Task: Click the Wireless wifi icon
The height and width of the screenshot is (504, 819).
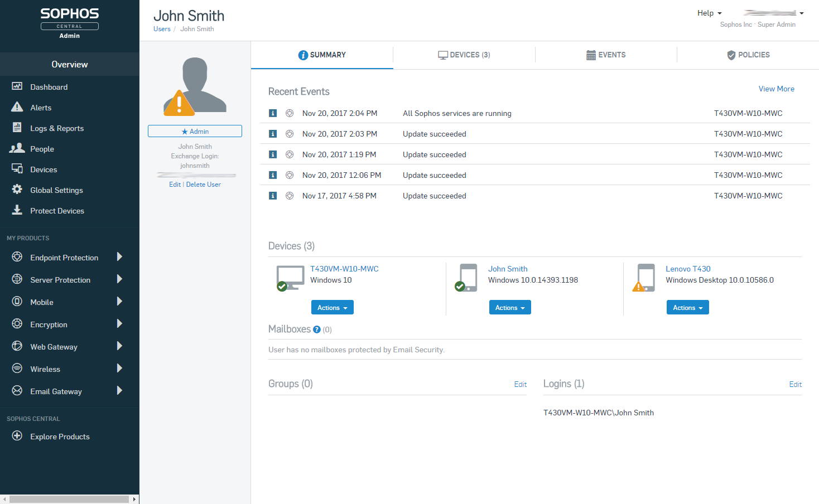Action: (x=17, y=369)
